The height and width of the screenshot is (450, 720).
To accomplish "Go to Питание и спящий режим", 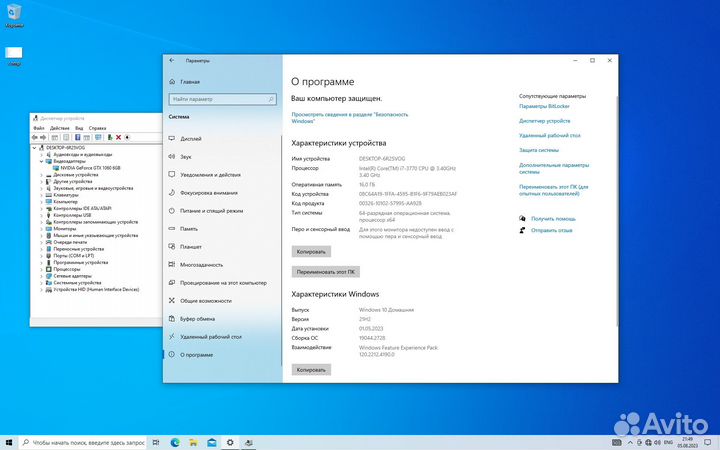I will coord(211,211).
